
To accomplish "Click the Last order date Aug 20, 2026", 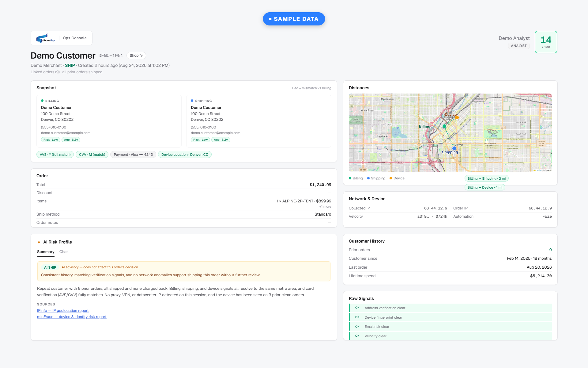I will coord(539,267).
